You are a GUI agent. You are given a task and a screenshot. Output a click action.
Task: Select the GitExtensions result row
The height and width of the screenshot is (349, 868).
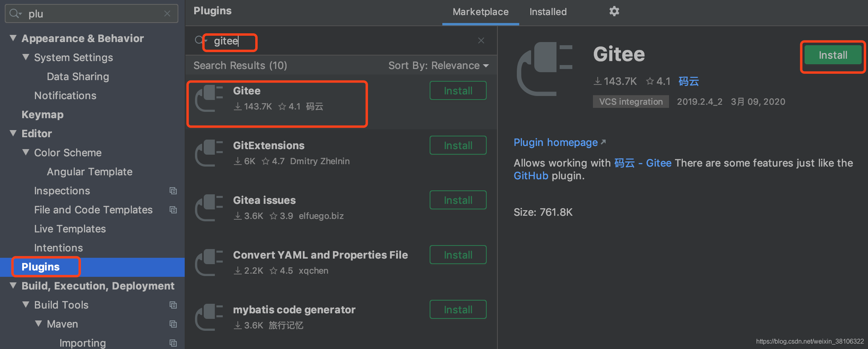click(x=341, y=157)
